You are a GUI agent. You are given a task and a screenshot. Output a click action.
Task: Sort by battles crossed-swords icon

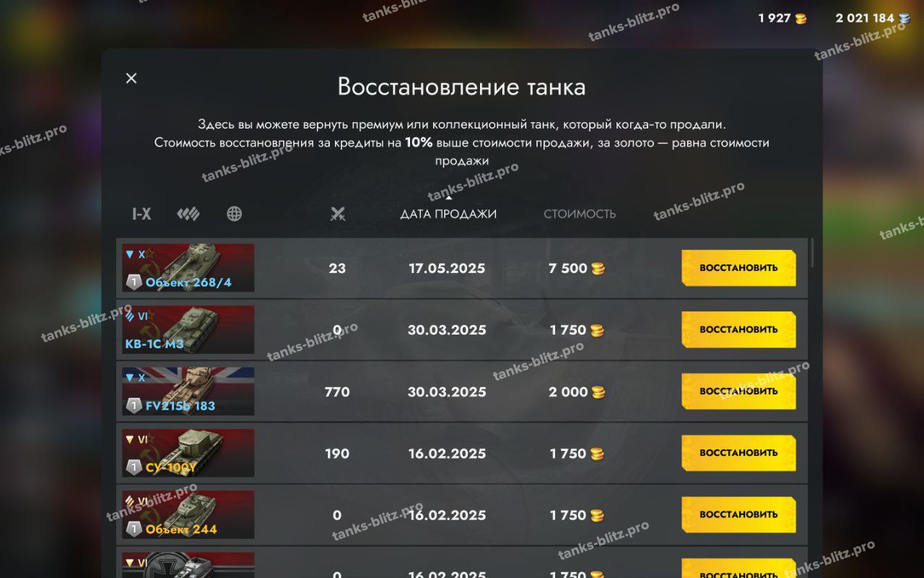pos(338,214)
